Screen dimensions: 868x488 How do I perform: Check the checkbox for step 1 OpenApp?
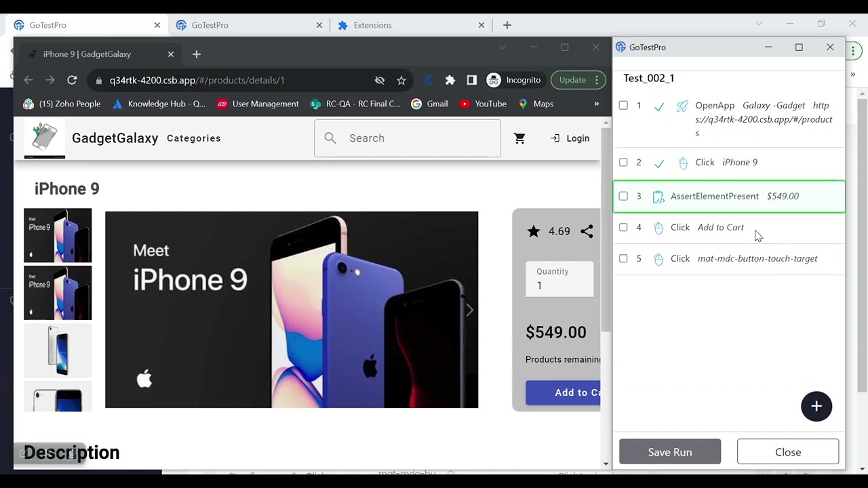click(x=623, y=106)
